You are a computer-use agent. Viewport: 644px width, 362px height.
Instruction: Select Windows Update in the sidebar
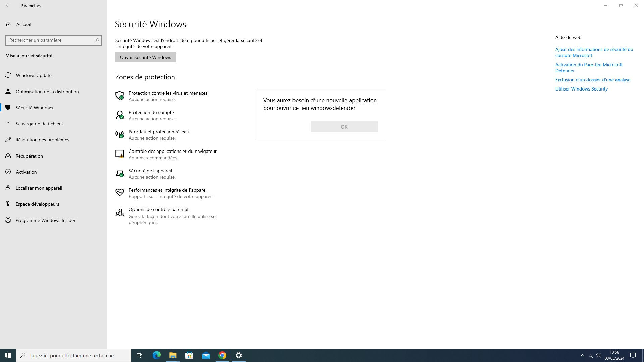click(54, 75)
